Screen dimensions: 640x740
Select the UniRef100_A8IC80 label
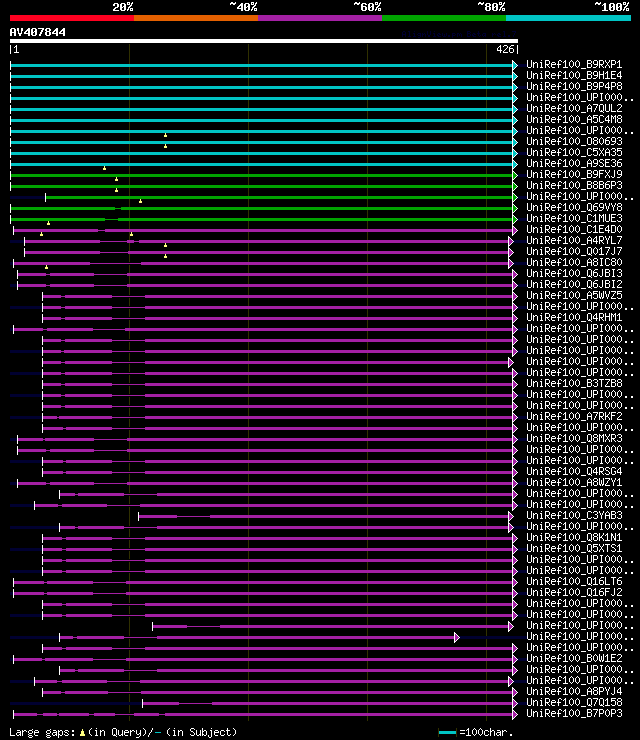coord(574,262)
